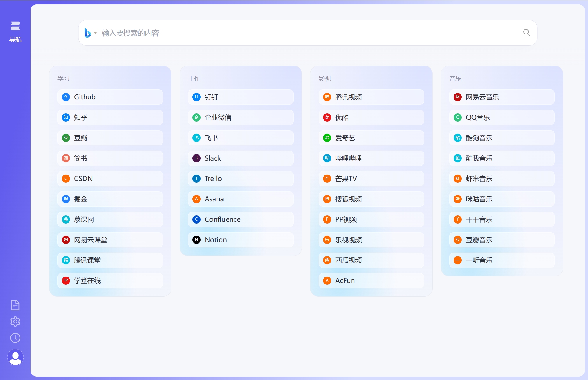Expand the Bing search engine dropdown

(90, 33)
